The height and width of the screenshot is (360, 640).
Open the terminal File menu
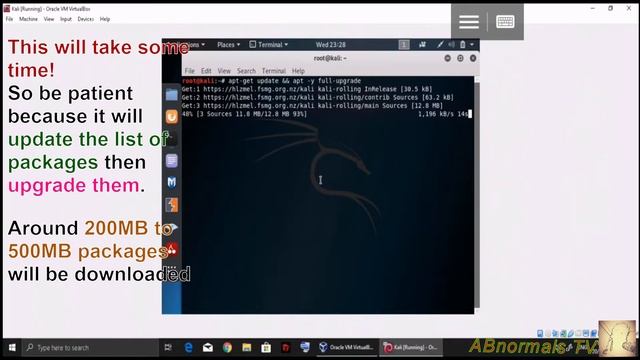[189, 71]
